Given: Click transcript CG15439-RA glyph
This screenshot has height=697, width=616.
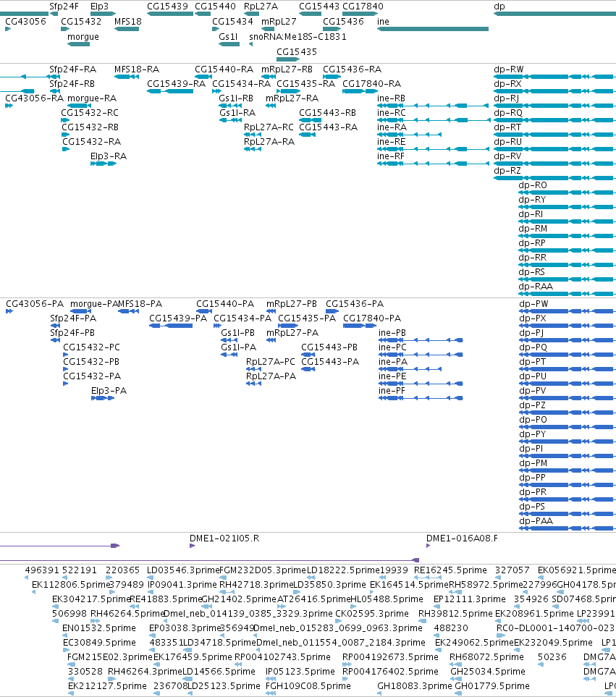Looking at the screenshot, I should [x=170, y=91].
